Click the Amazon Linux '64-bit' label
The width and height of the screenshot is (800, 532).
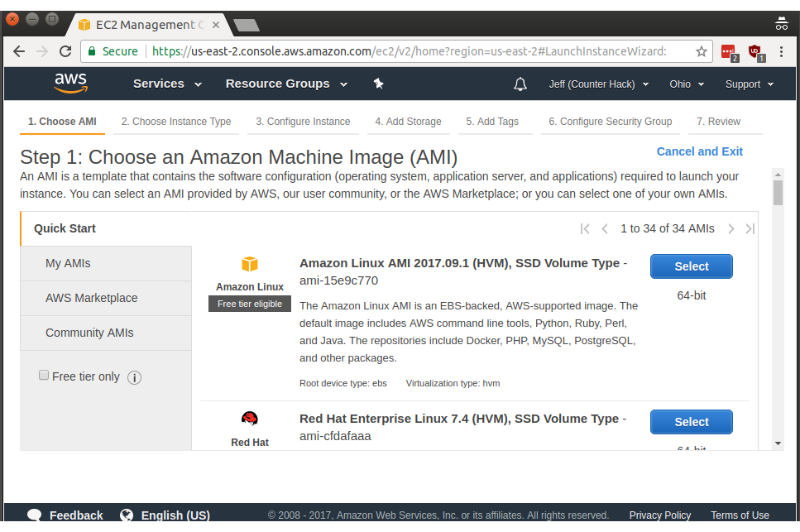(x=692, y=295)
